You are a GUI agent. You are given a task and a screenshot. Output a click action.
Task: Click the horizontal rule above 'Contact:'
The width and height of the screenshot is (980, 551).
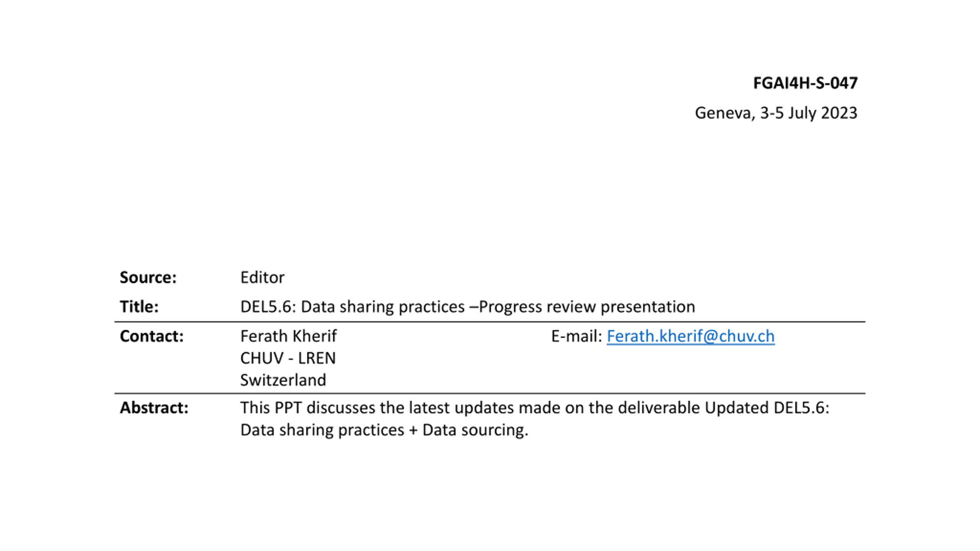tap(490, 322)
